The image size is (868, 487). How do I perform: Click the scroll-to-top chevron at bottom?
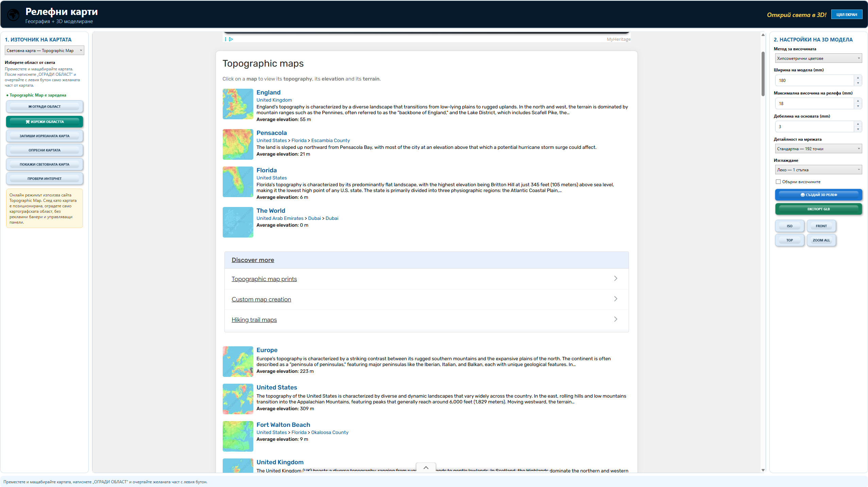[x=426, y=468]
